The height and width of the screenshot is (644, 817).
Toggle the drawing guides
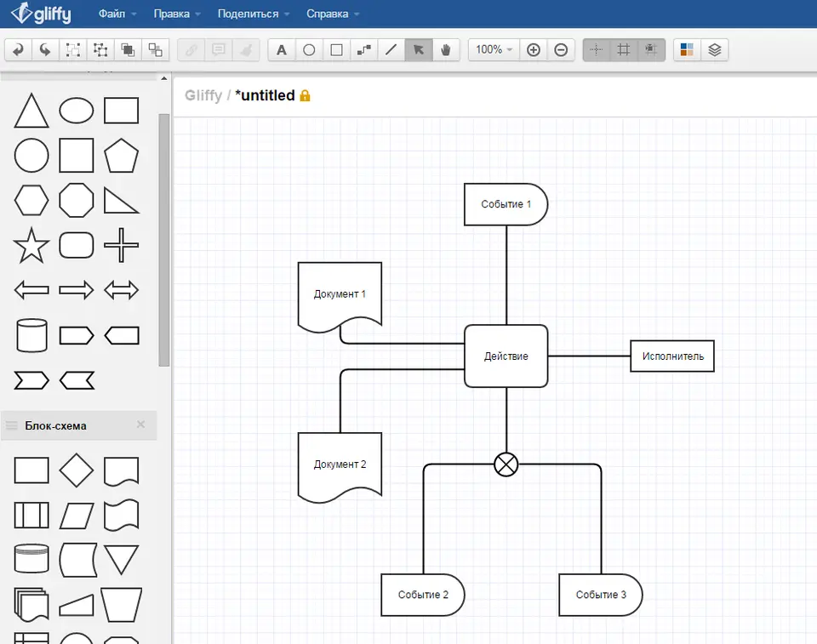coord(597,50)
